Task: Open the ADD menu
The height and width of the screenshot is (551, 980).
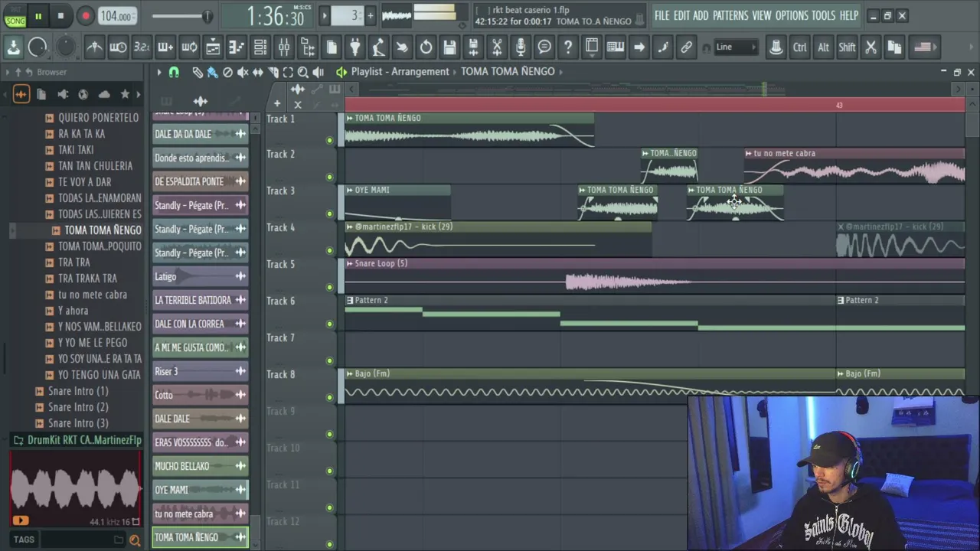Action: pos(701,16)
